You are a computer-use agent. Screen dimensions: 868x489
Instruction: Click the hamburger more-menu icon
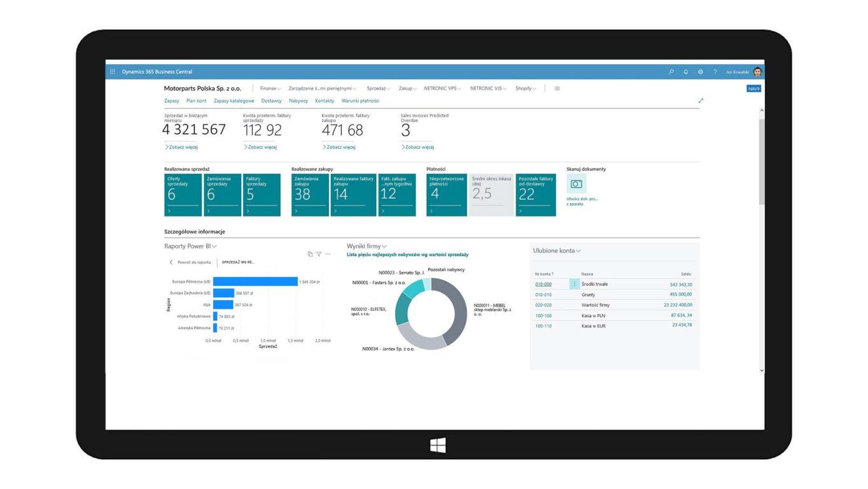(557, 89)
